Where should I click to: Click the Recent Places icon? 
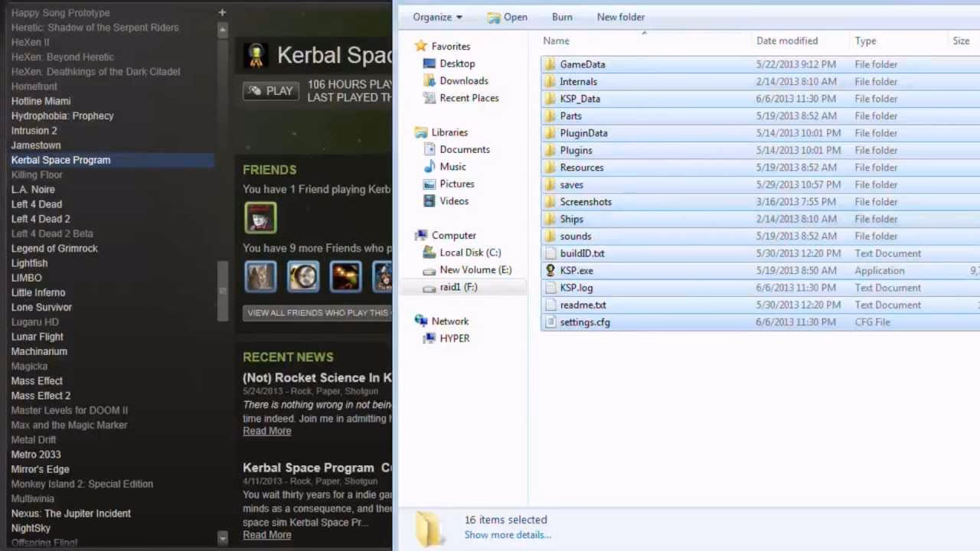pyautogui.click(x=430, y=98)
